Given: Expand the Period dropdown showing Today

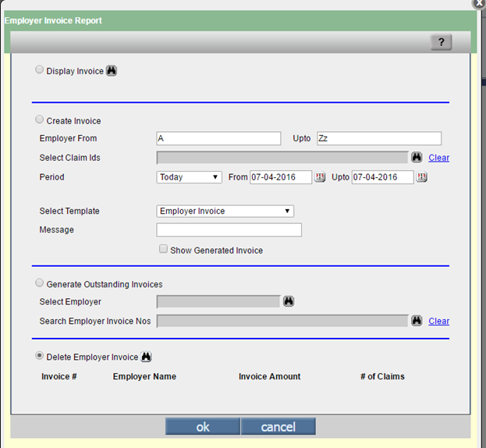Looking at the screenshot, I should tap(189, 177).
